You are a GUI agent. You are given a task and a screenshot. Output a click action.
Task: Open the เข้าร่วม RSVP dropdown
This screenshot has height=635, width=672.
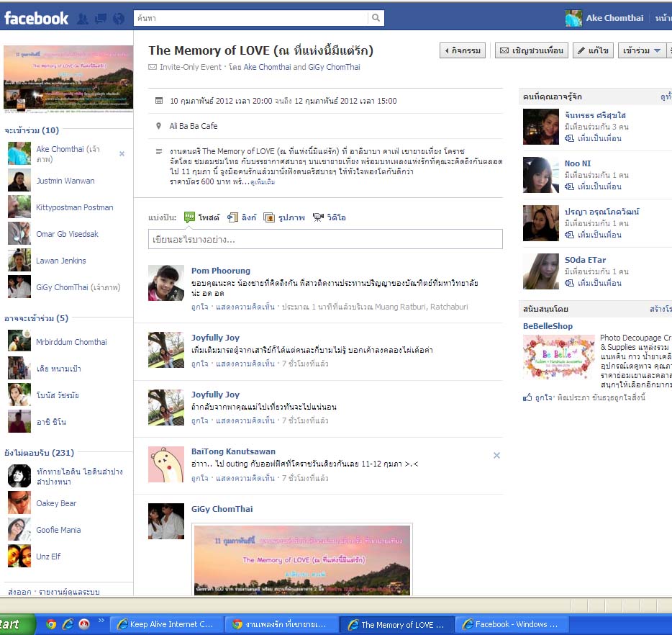[642, 50]
